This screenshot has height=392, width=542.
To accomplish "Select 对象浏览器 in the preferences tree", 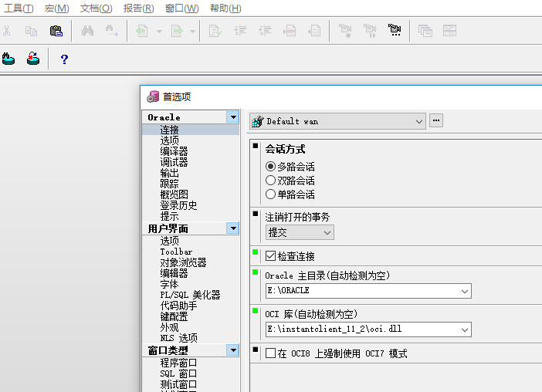I will (183, 262).
